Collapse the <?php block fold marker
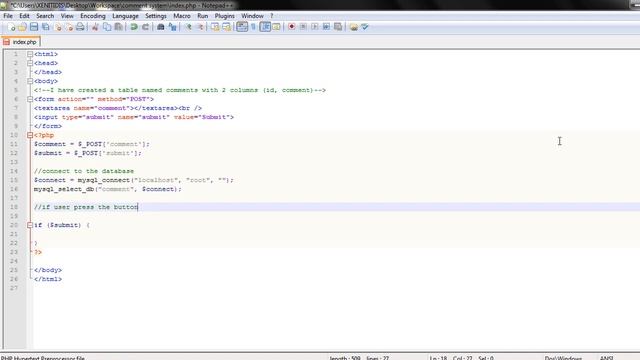 30,135
